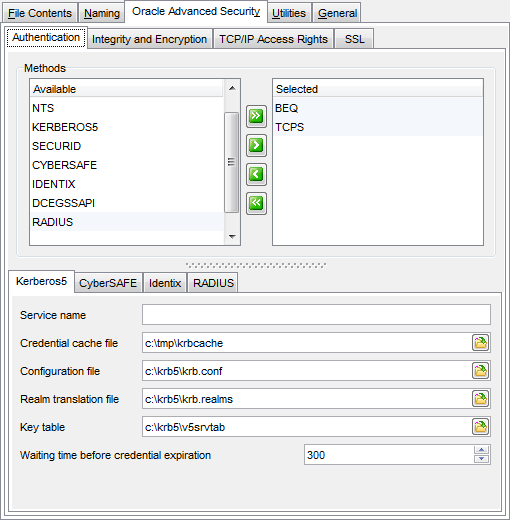Viewport: 510px width, 520px height.
Task: Open the File Contents tab
Action: [40, 13]
